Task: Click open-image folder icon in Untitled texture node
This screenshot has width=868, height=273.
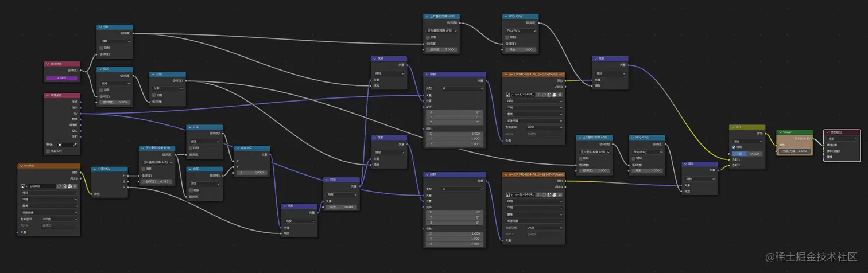Action: (x=69, y=186)
